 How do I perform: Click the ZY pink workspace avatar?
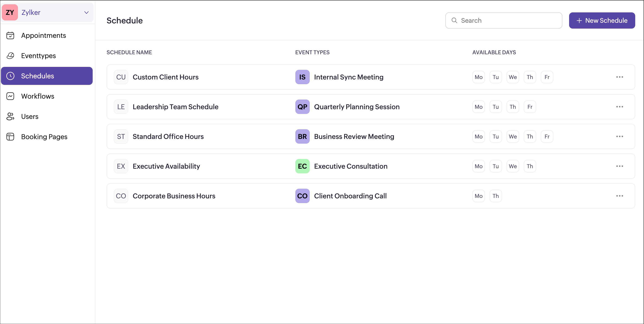click(x=10, y=13)
